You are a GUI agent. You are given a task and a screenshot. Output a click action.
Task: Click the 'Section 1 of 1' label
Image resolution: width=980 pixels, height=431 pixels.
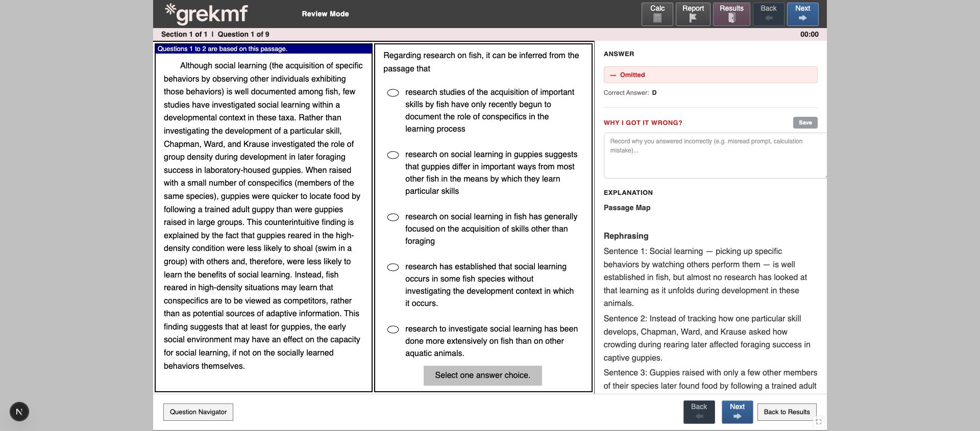[184, 34]
